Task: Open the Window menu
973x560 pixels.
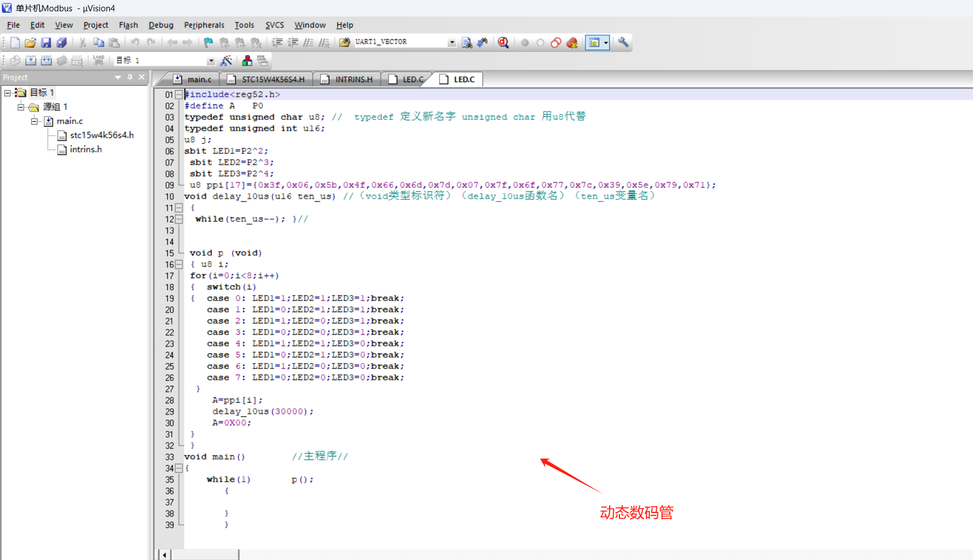Action: pyautogui.click(x=310, y=25)
